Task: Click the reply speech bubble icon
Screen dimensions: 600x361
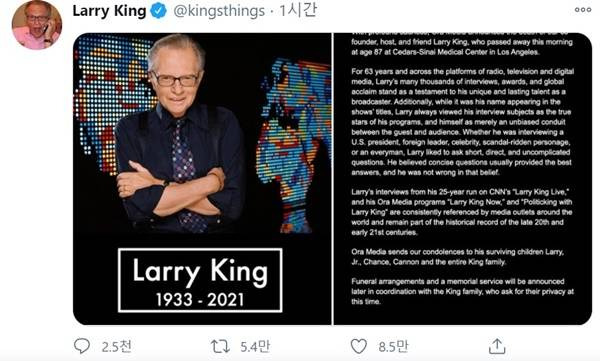Action: (82, 346)
